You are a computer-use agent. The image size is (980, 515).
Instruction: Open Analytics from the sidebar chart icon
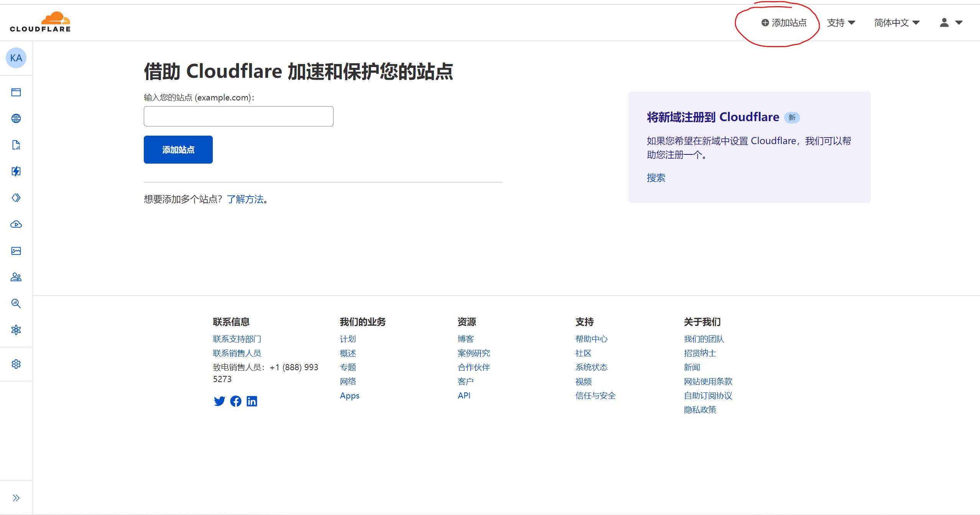pos(16,145)
